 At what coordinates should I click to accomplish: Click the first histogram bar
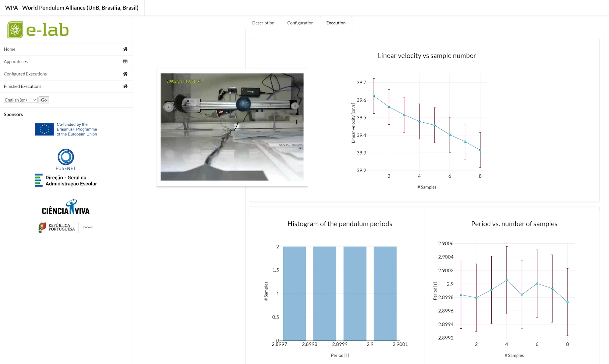pyautogui.click(x=294, y=293)
